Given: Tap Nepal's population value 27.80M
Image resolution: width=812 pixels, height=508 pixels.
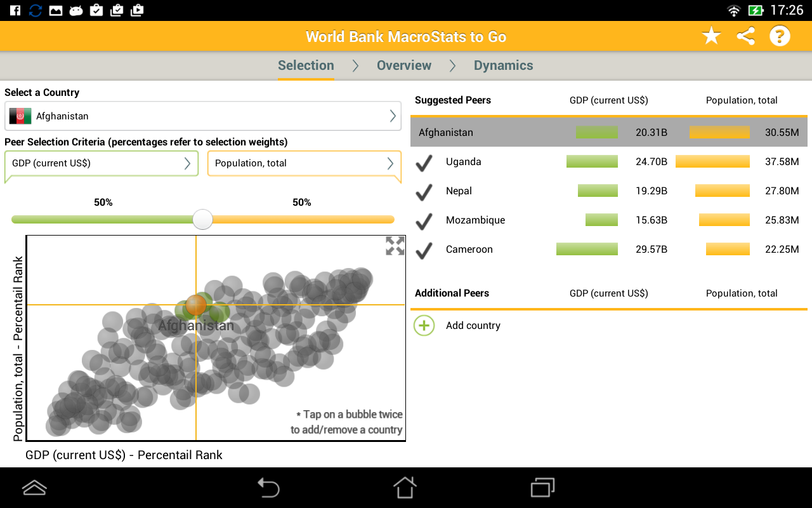Looking at the screenshot, I should (782, 191).
